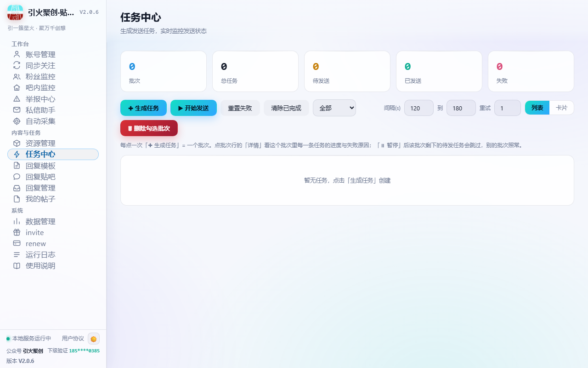Click the inbox icon beside 回复管理
This screenshot has height=368, width=588.
pyautogui.click(x=17, y=188)
